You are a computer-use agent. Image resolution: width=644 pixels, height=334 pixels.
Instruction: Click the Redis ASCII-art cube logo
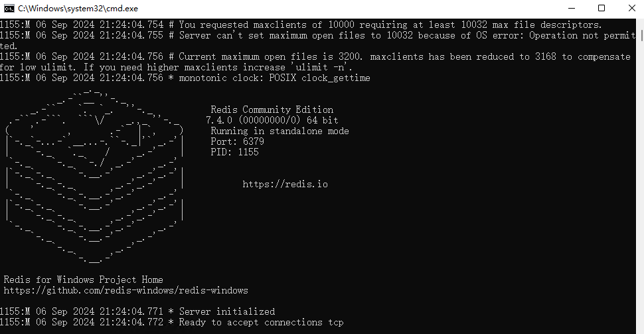(94, 176)
